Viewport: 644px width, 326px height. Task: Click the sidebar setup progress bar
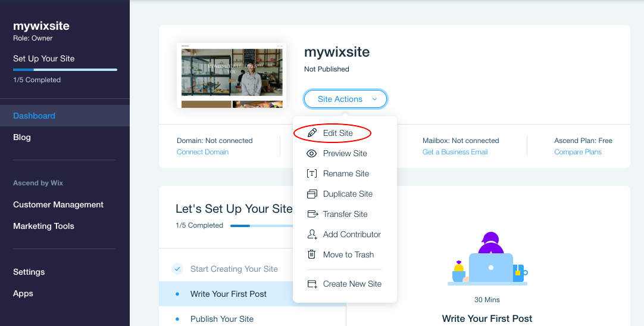[x=65, y=70]
